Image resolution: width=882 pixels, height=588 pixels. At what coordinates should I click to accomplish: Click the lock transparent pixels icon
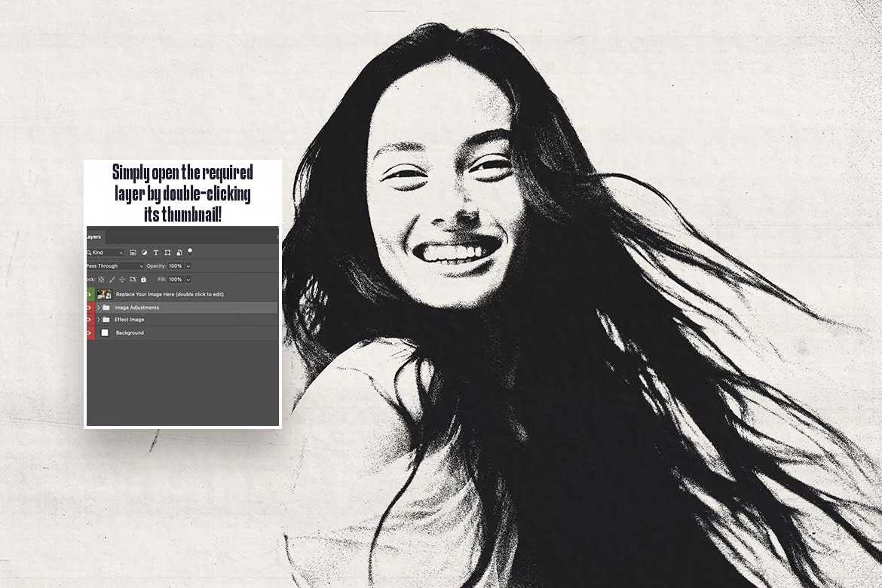pos(101,280)
